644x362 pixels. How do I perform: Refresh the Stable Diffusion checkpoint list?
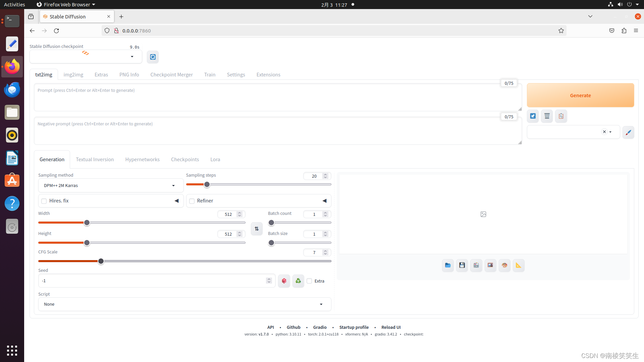click(153, 57)
